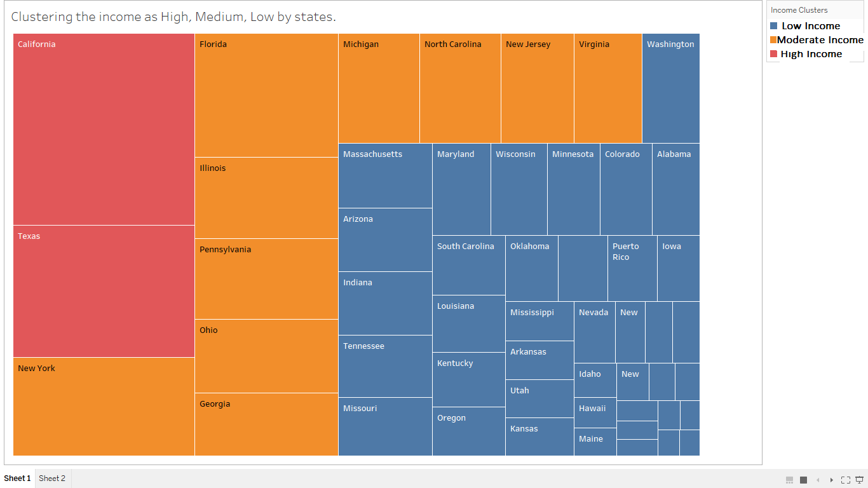Select the Georgia tile
Viewport: 868px width, 488px height.
pyautogui.click(x=266, y=424)
